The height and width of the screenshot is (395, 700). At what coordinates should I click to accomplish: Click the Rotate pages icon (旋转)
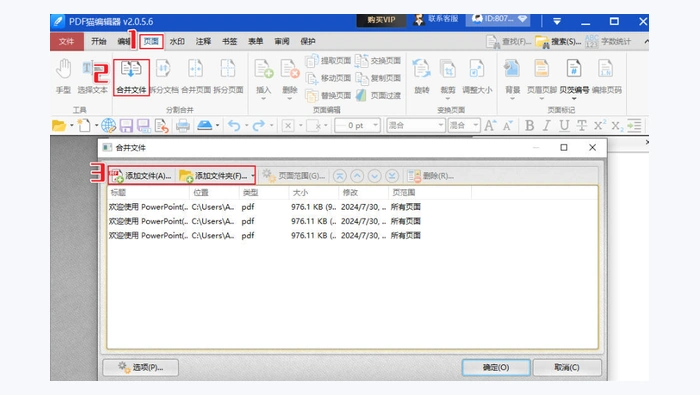pyautogui.click(x=421, y=76)
